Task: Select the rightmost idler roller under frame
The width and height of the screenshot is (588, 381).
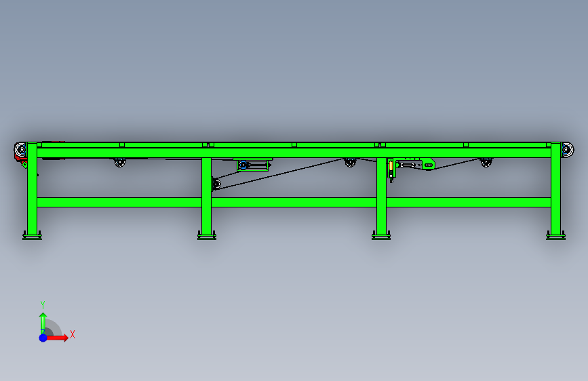Action: pyautogui.click(x=486, y=163)
